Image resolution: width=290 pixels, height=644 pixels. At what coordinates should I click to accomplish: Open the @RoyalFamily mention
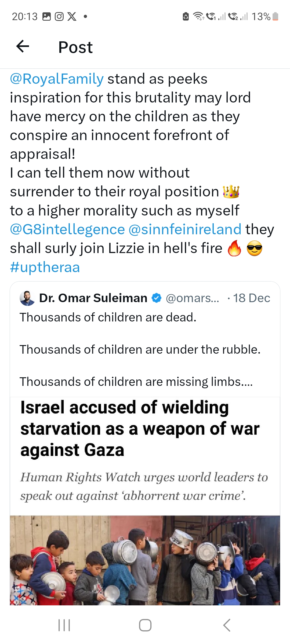point(57,79)
